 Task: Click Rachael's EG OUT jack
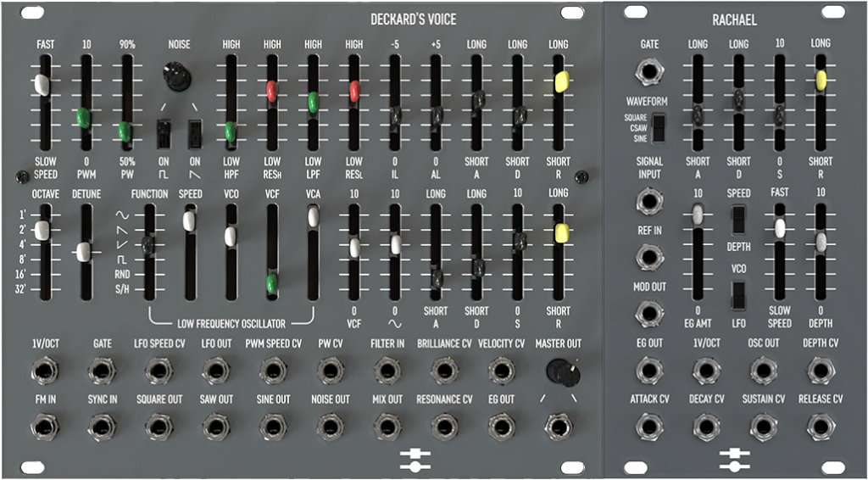tap(650, 371)
